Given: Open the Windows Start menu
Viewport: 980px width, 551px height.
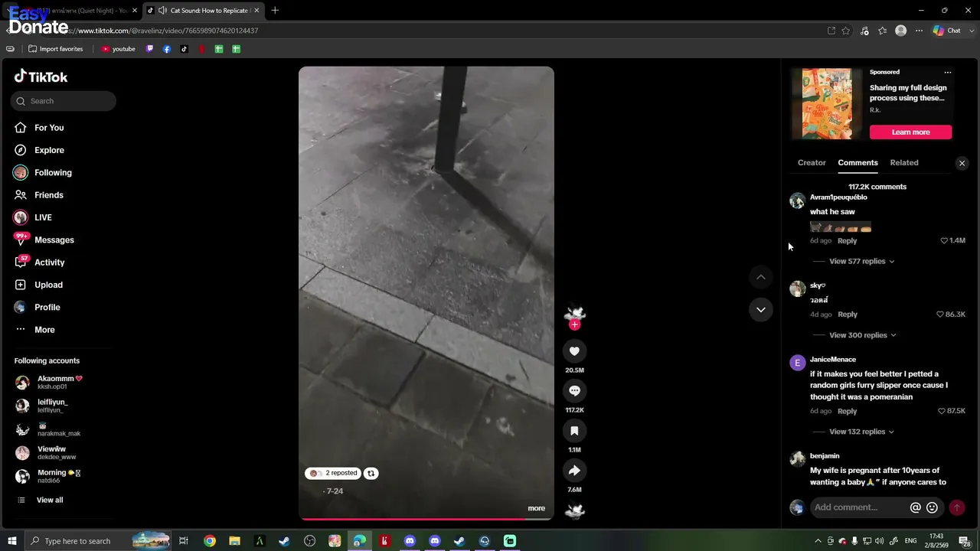Looking at the screenshot, I should [11, 541].
